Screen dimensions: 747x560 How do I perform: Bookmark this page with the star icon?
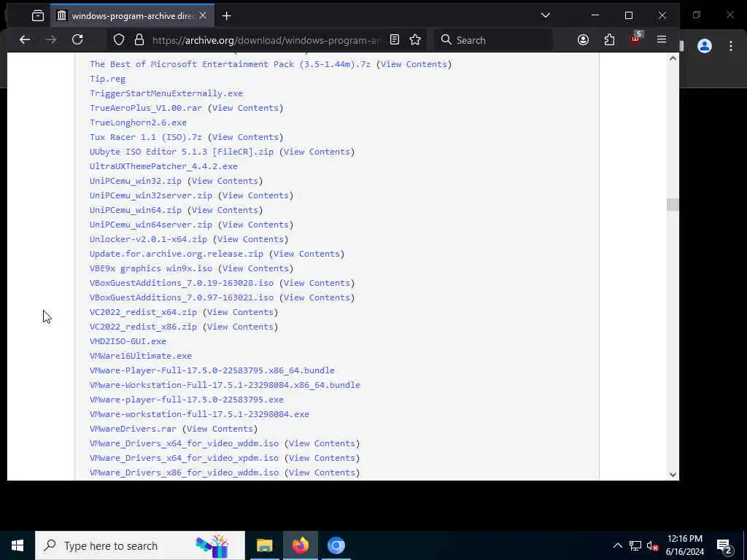point(415,40)
